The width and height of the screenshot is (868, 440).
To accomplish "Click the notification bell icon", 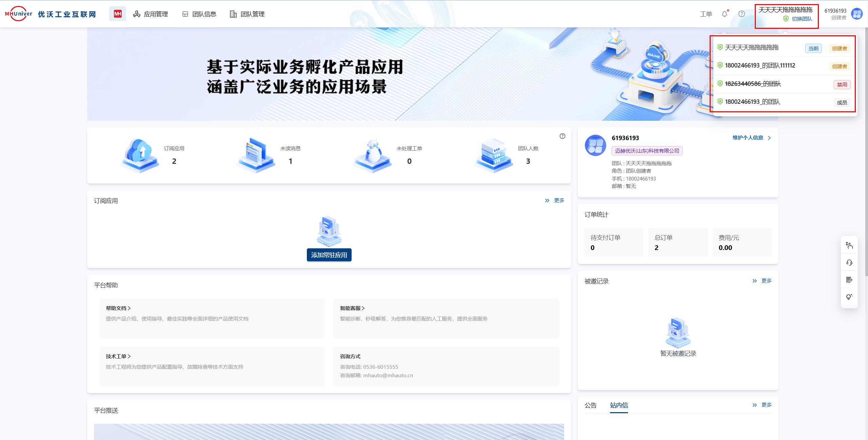I will tap(725, 14).
